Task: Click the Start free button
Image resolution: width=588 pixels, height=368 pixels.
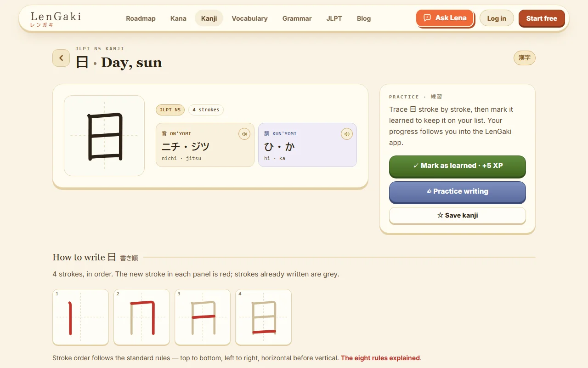Action: tap(542, 18)
